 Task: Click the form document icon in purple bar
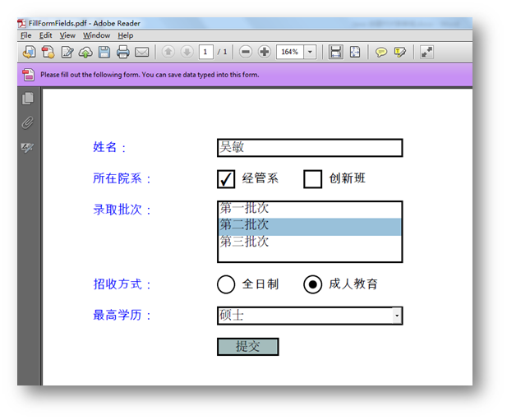coord(28,75)
